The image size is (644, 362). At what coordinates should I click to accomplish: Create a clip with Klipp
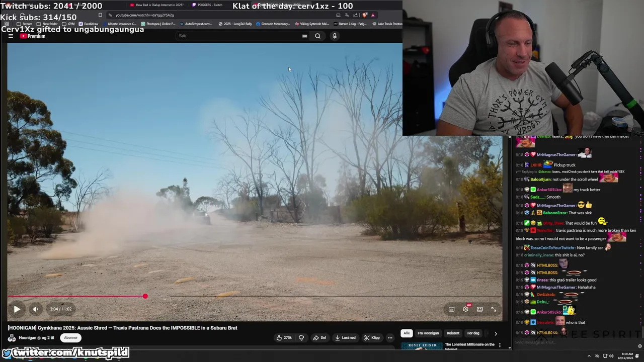[x=372, y=338]
